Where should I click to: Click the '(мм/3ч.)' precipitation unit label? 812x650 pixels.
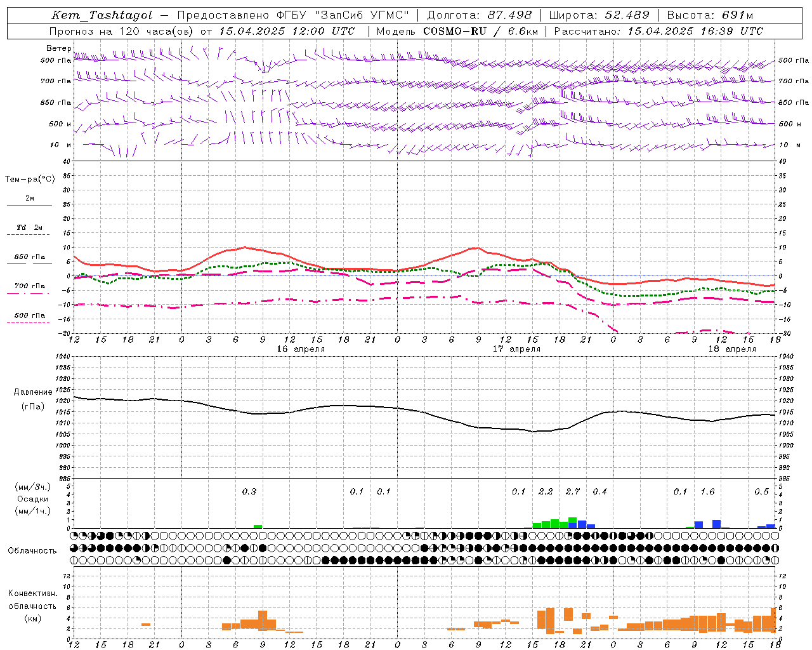pos(33,487)
